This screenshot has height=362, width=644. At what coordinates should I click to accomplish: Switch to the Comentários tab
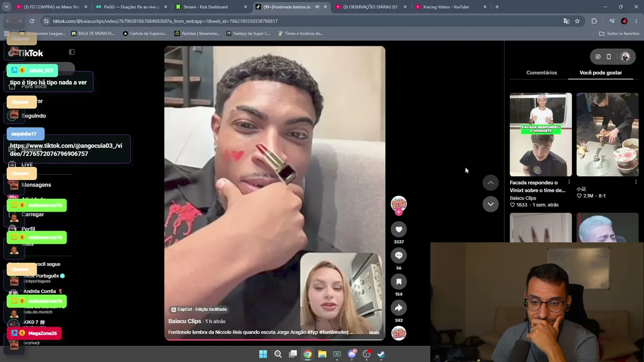tap(541, 72)
